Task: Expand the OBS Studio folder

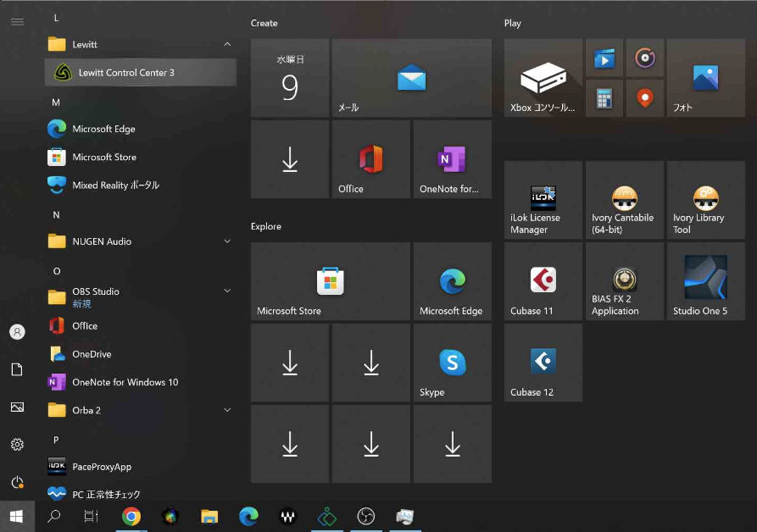Action: pos(141,296)
